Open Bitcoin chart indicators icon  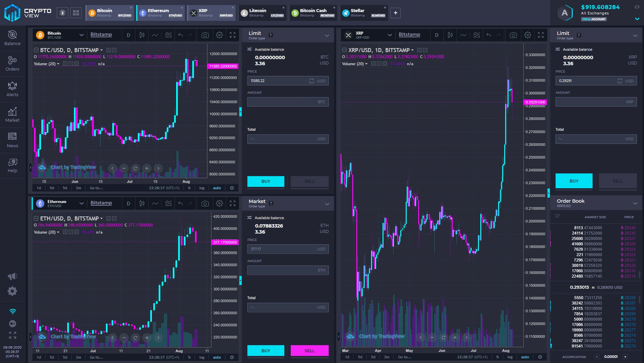[x=168, y=35]
